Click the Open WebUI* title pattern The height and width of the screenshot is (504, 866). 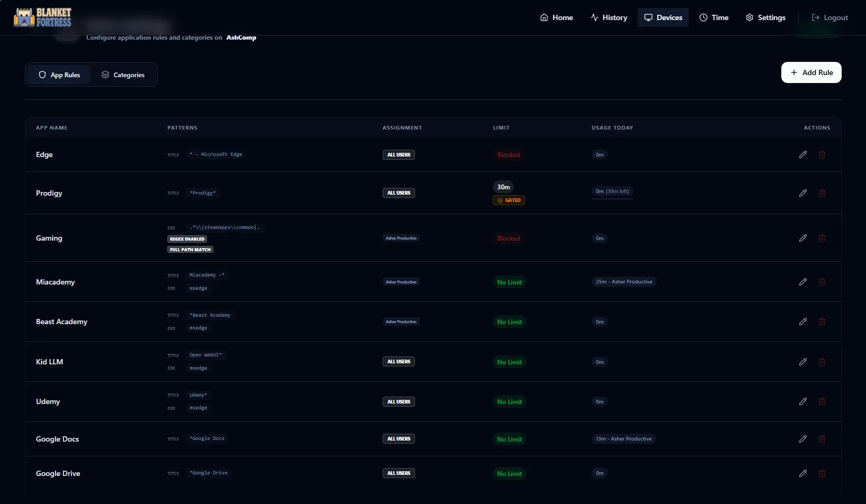tap(205, 355)
